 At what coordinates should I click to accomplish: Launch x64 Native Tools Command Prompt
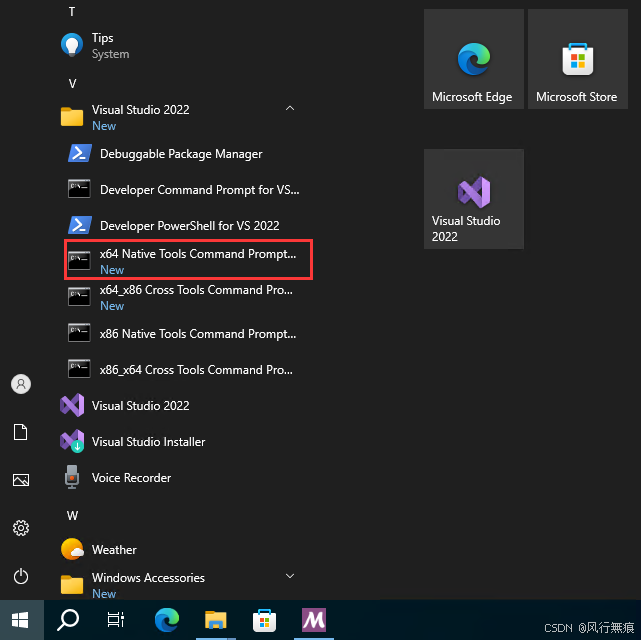click(x=188, y=260)
